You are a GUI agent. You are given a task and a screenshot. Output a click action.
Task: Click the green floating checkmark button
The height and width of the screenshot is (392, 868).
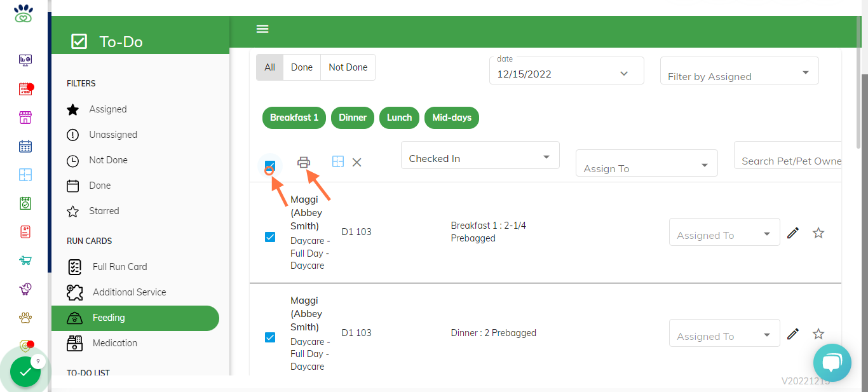point(25,372)
